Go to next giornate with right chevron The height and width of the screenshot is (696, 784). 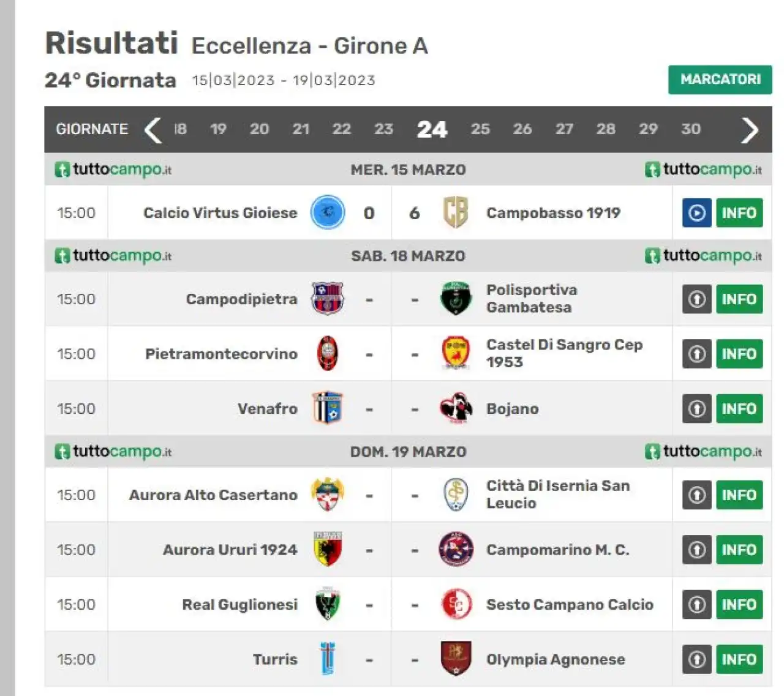pos(750,130)
